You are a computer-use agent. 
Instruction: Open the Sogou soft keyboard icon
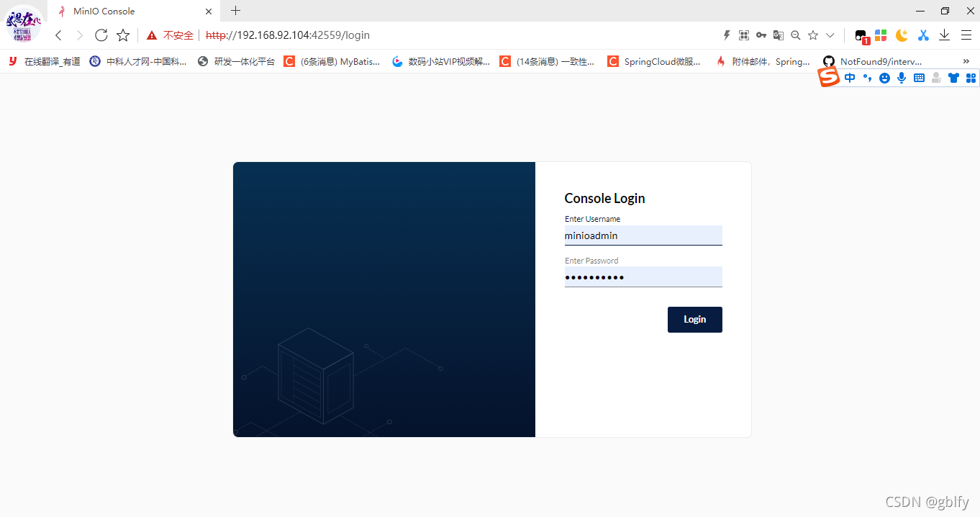[x=919, y=78]
